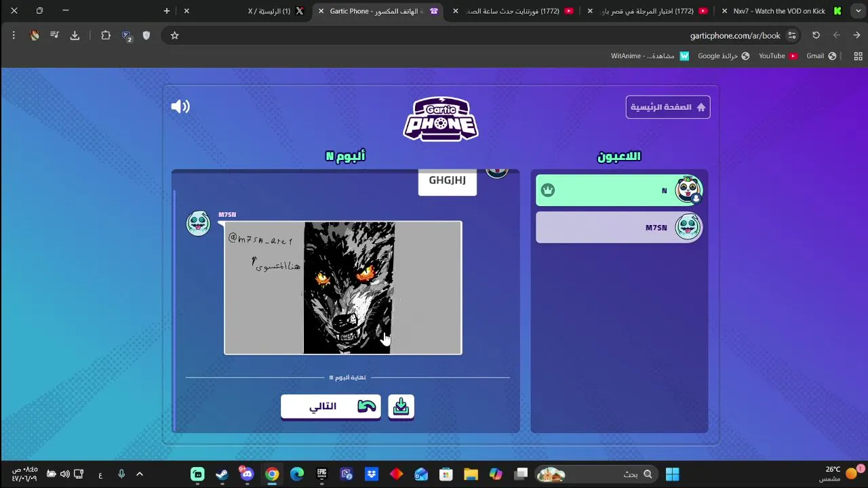The width and height of the screenshot is (868, 488).
Task: Open a new browser tab
Action: 167,11
